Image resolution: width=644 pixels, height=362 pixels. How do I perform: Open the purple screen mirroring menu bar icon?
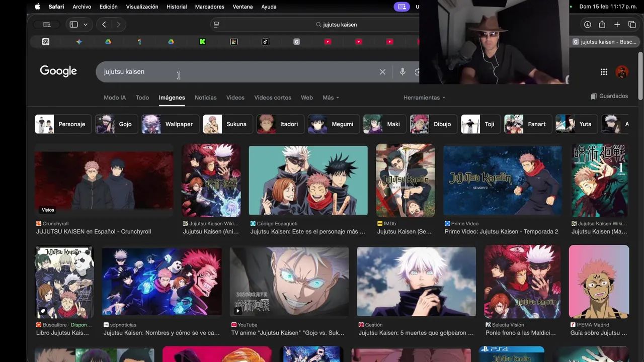click(401, 7)
